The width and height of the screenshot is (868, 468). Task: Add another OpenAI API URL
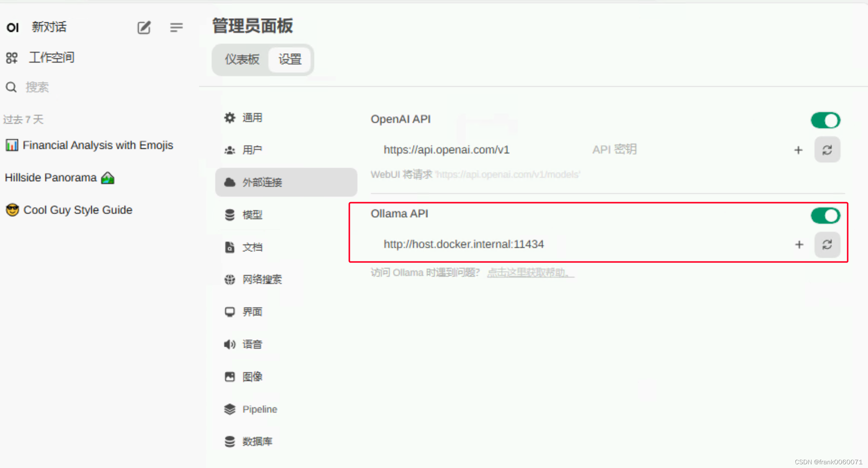click(798, 150)
